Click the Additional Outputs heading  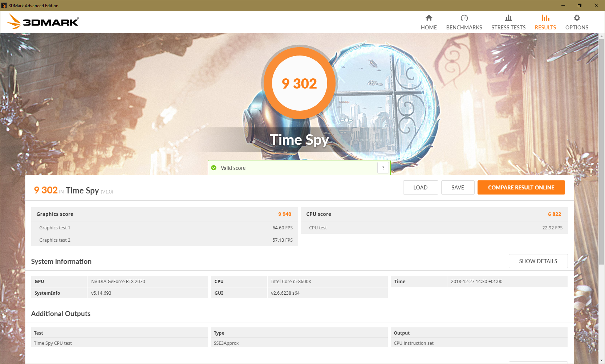61,314
